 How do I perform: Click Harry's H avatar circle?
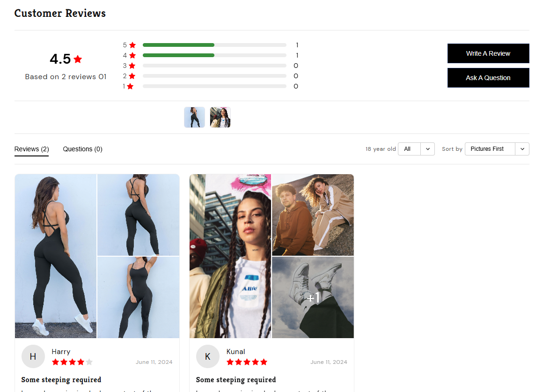point(33,356)
